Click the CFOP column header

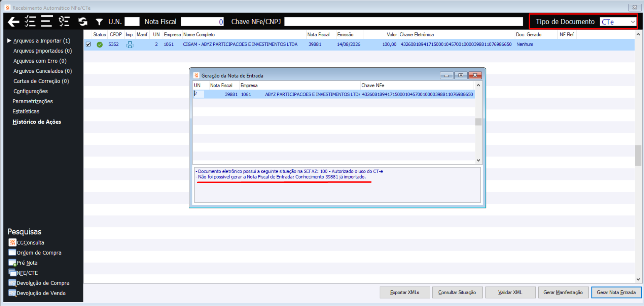tap(116, 34)
